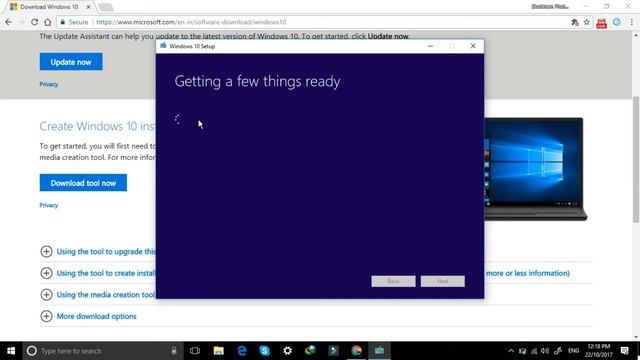Reload the Microsoft download page
This screenshot has height=360, width=640.
[x=35, y=22]
